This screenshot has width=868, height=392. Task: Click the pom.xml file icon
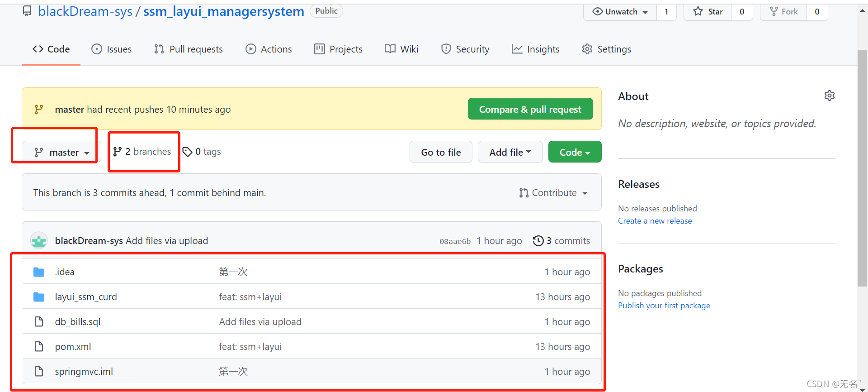(39, 347)
